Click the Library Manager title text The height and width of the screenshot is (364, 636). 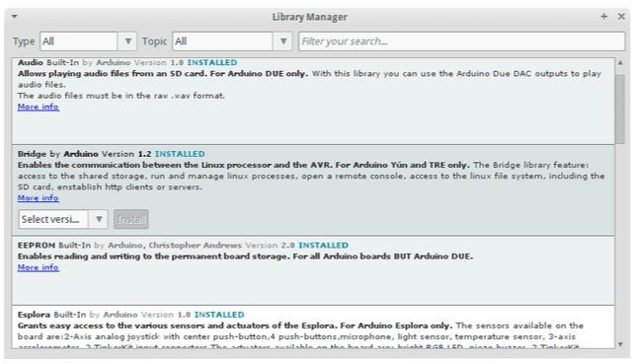(x=309, y=17)
